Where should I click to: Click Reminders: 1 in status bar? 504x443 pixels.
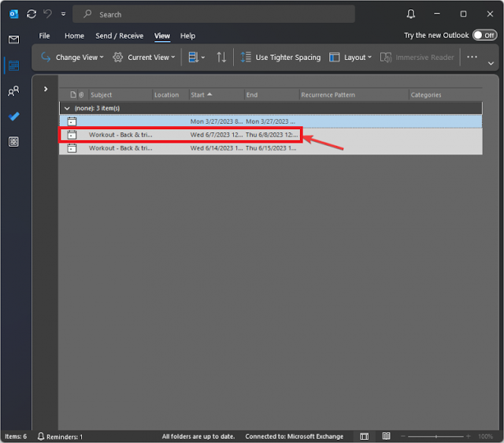pyautogui.click(x=60, y=437)
